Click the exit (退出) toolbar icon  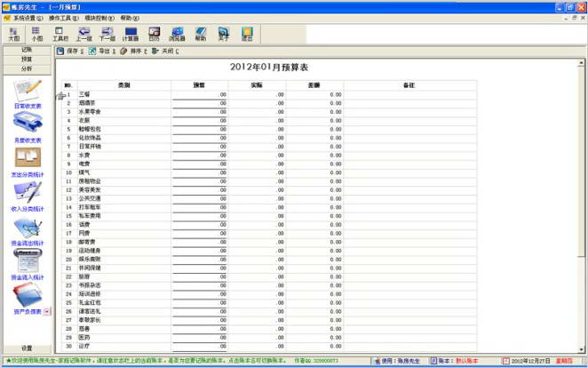click(x=247, y=34)
